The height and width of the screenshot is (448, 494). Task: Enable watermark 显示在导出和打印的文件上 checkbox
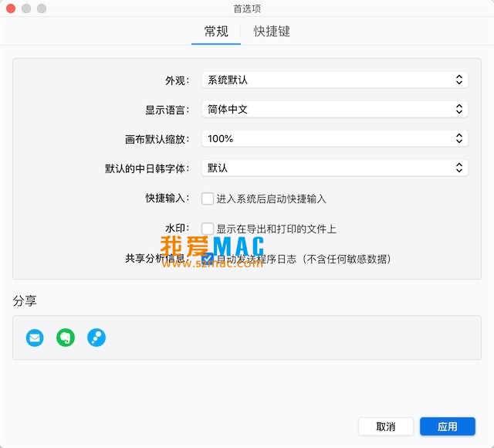click(x=208, y=229)
